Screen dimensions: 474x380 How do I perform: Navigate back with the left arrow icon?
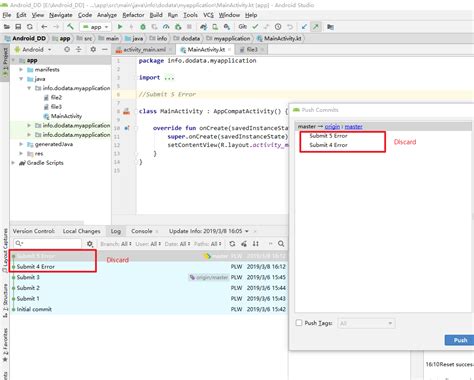click(44, 27)
